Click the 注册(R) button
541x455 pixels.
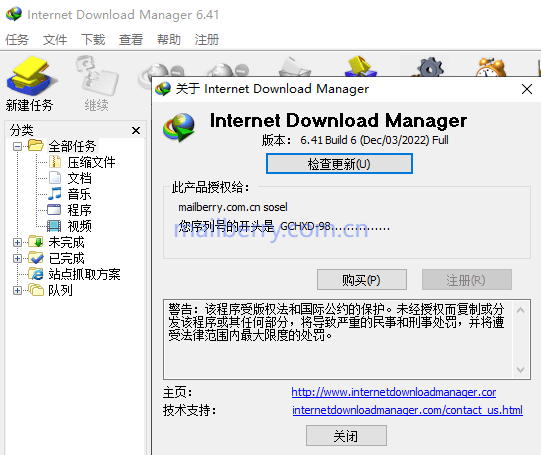coord(466,280)
